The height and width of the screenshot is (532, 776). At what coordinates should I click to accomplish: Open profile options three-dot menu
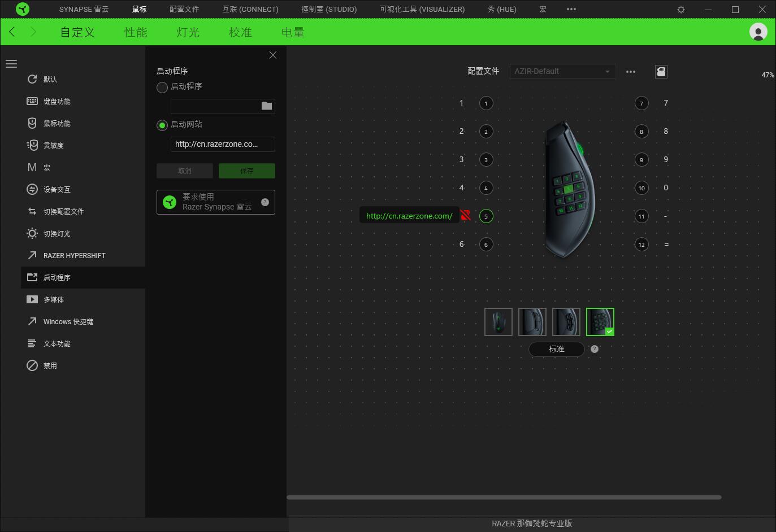(x=631, y=72)
